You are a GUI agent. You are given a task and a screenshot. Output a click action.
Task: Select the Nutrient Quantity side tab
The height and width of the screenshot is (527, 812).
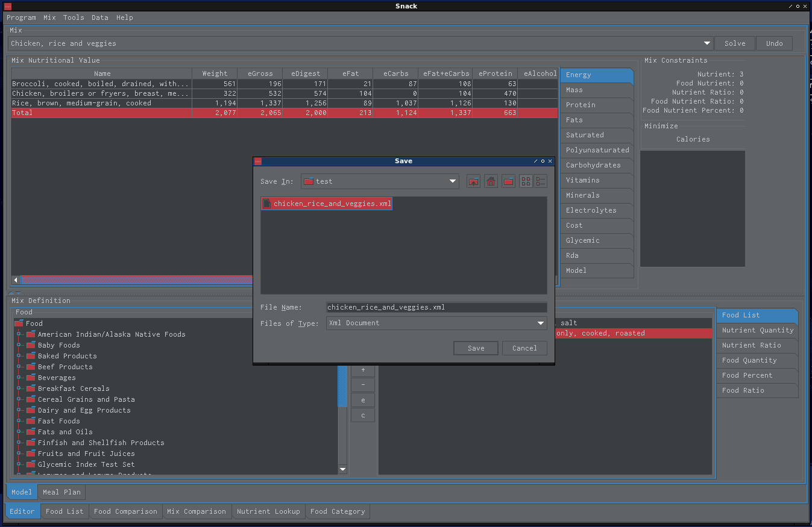tap(758, 330)
